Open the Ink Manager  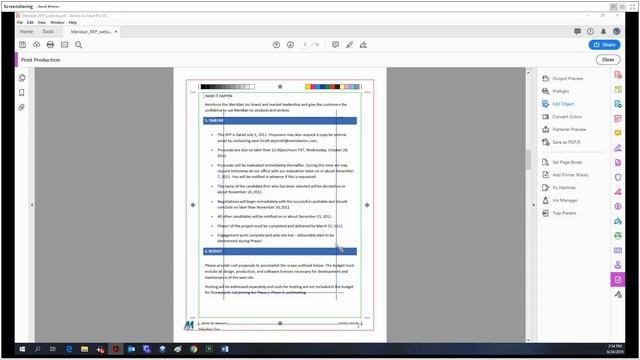tap(560, 200)
